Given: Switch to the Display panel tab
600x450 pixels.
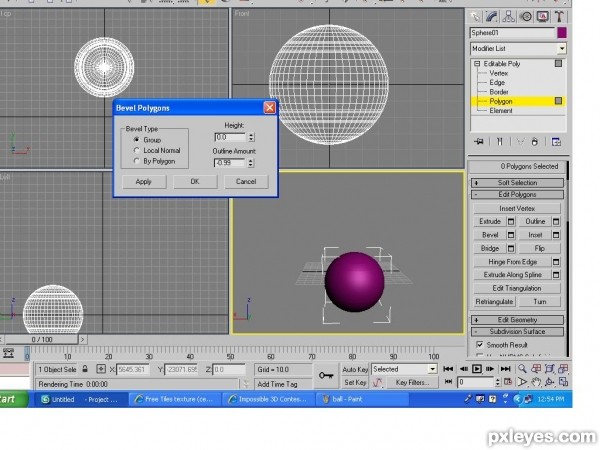Looking at the screenshot, I should click(543, 16).
